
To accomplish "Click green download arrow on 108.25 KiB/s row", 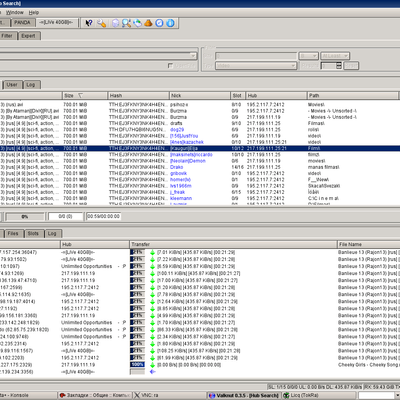I will [153, 351].
